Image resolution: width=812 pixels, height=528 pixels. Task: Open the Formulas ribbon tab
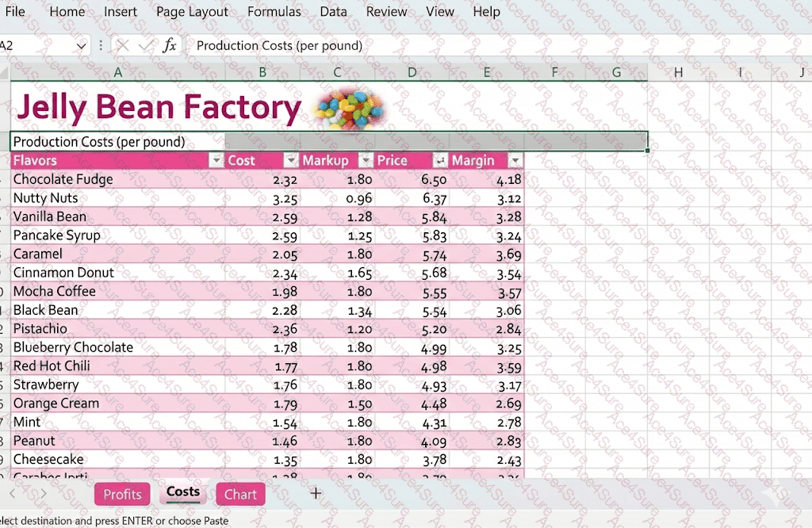[274, 12]
